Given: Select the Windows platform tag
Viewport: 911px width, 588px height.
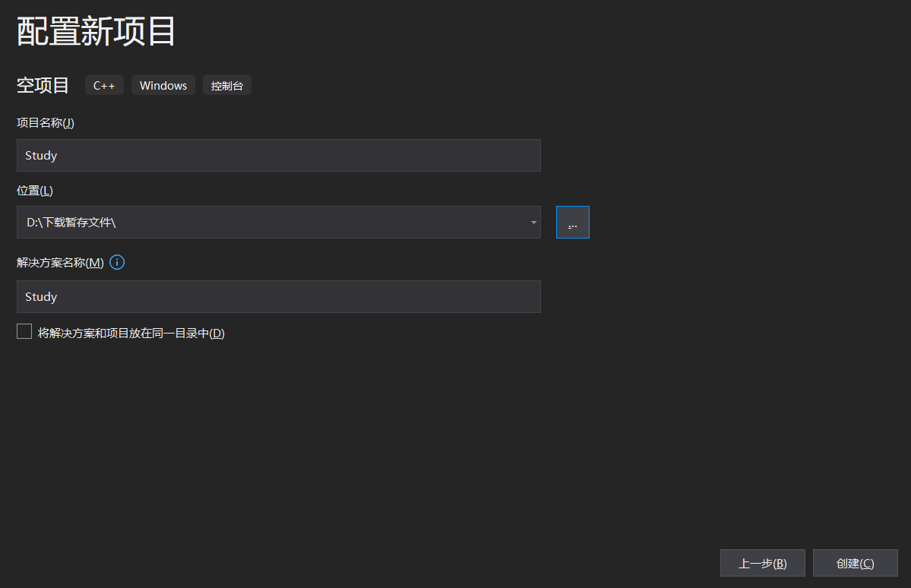Looking at the screenshot, I should (x=163, y=85).
